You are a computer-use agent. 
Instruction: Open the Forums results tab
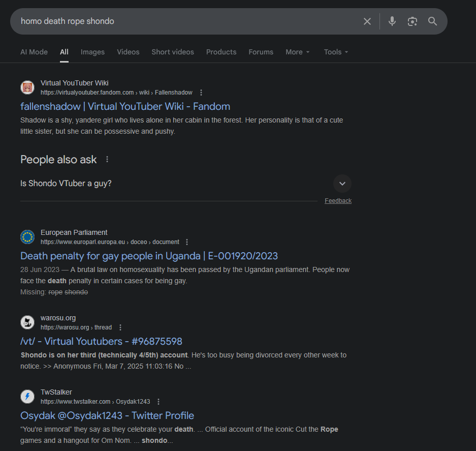(x=261, y=52)
